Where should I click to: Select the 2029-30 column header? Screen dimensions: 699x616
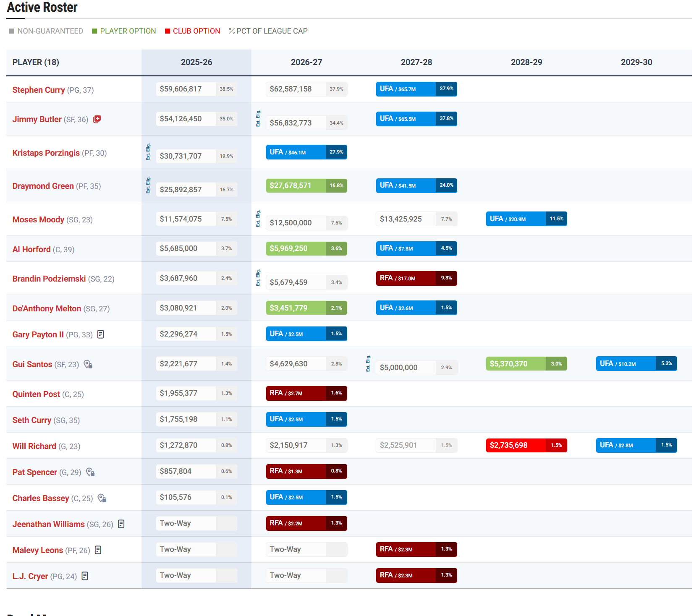(636, 62)
